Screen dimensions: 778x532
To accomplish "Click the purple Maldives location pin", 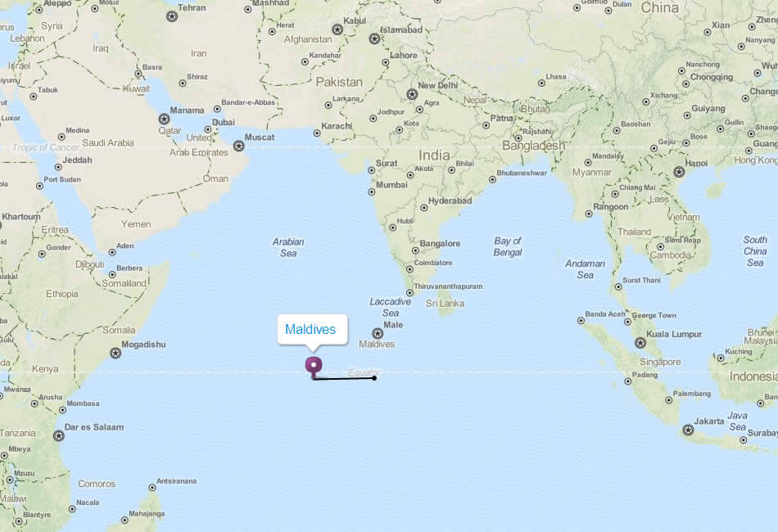I will pyautogui.click(x=313, y=367).
